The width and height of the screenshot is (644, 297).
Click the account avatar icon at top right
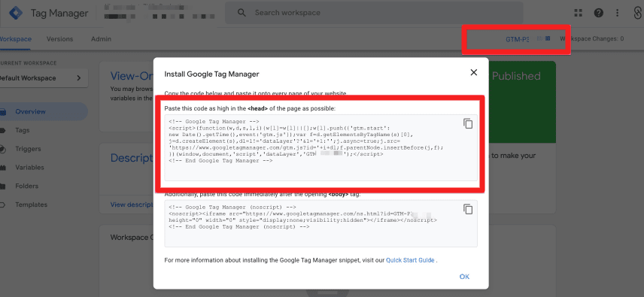(x=638, y=13)
